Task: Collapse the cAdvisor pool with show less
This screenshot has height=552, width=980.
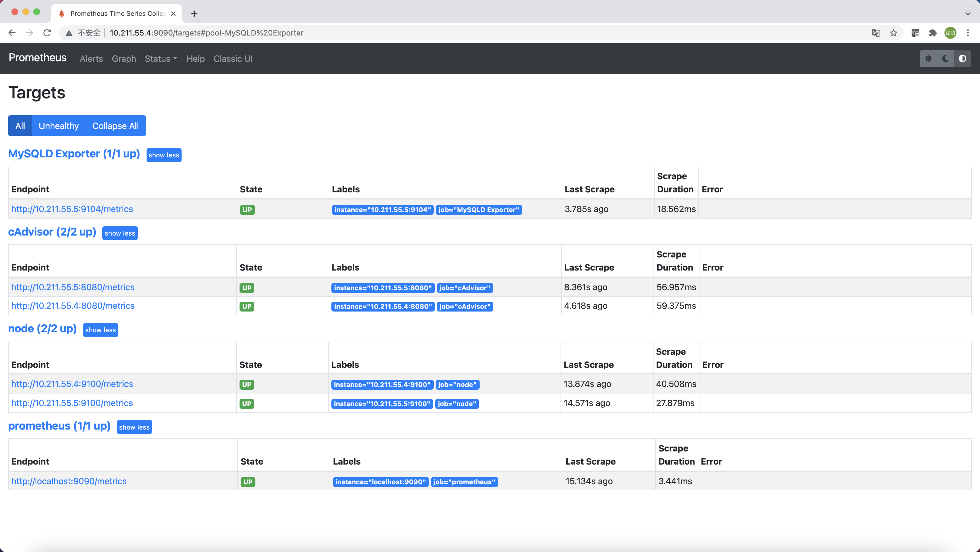Action: pyautogui.click(x=120, y=233)
